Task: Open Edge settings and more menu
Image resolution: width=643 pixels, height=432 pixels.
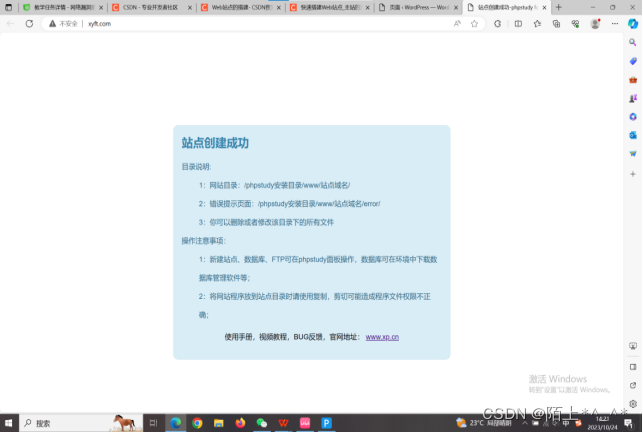Action: [614, 24]
